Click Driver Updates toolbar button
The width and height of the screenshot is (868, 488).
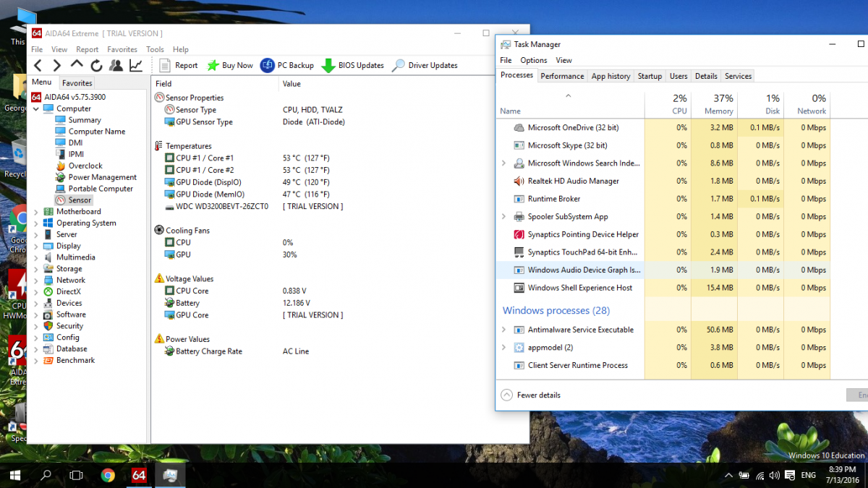point(425,65)
